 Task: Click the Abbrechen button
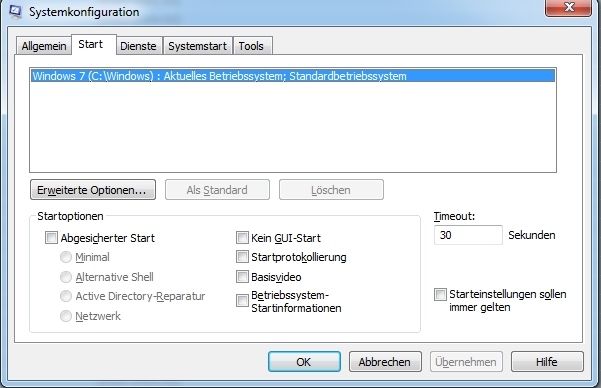[385, 362]
